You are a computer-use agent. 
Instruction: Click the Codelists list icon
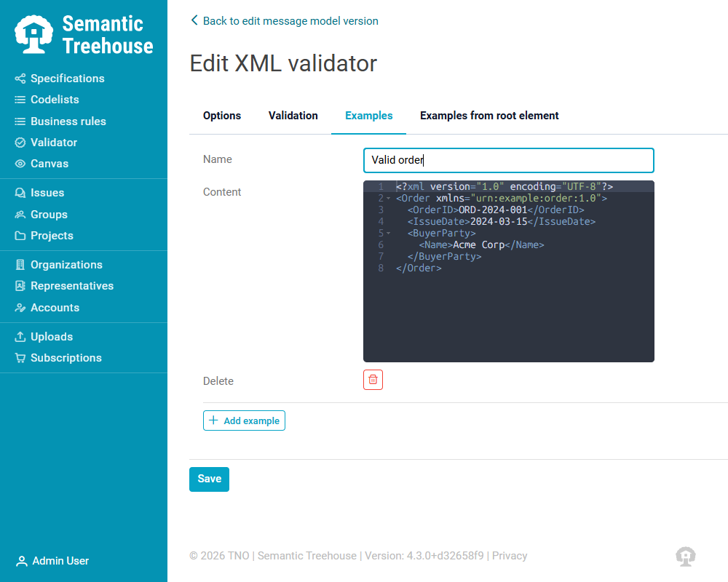coord(20,100)
